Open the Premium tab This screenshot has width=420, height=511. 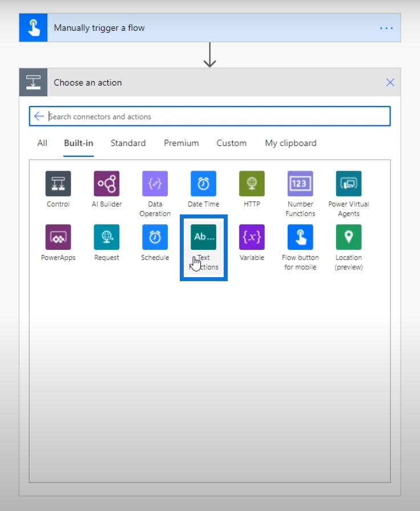[x=181, y=143]
